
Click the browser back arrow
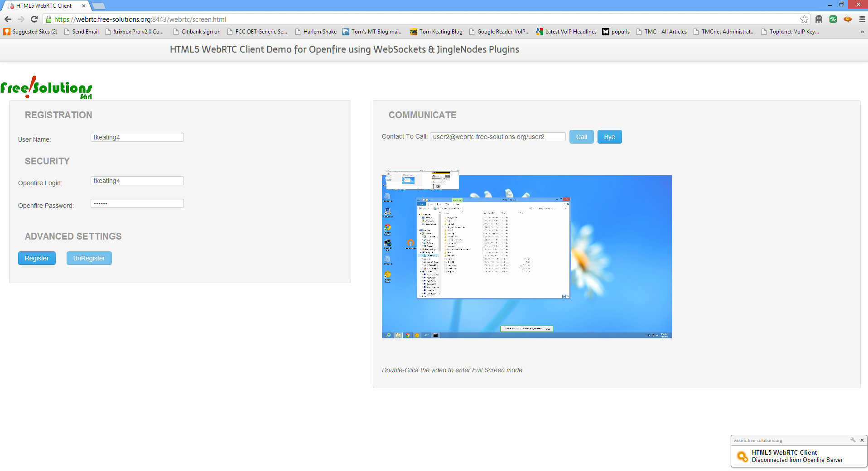8,19
